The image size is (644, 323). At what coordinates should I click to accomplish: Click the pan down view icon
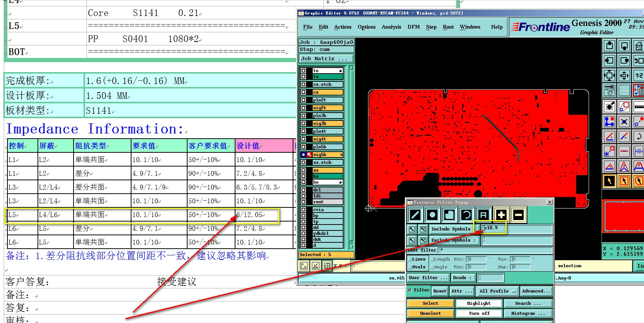click(x=624, y=46)
